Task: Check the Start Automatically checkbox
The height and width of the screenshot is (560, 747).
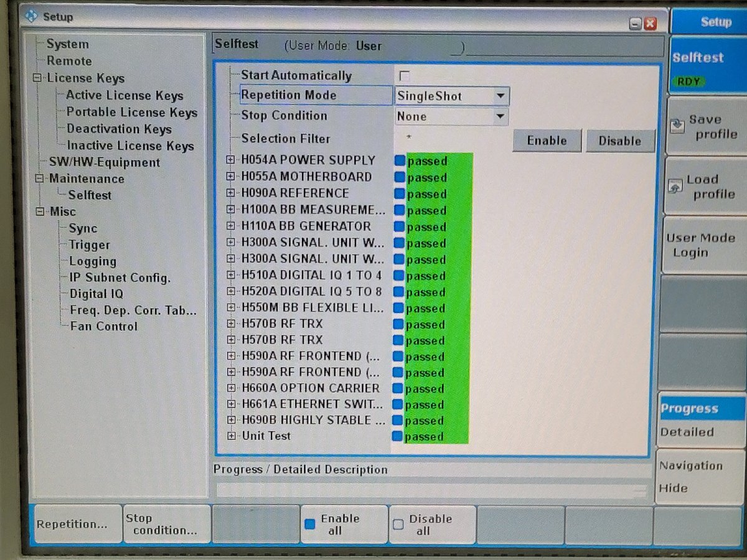Action: (x=405, y=76)
